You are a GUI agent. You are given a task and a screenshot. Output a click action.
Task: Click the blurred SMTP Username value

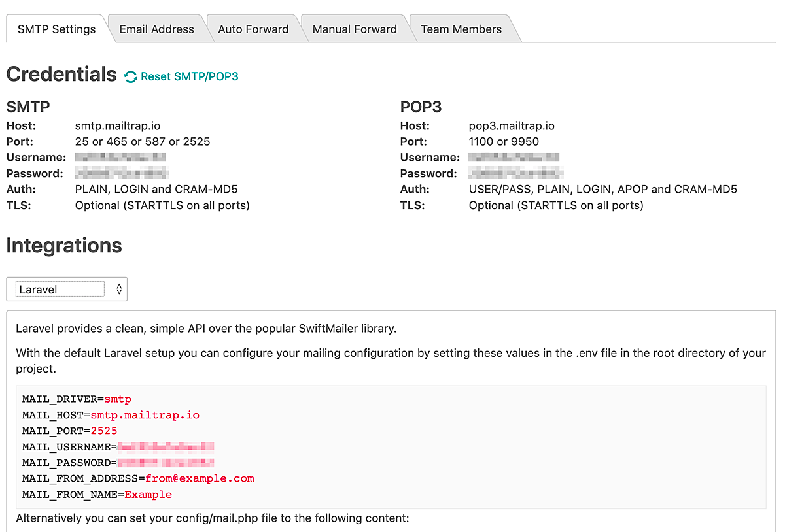120,158
